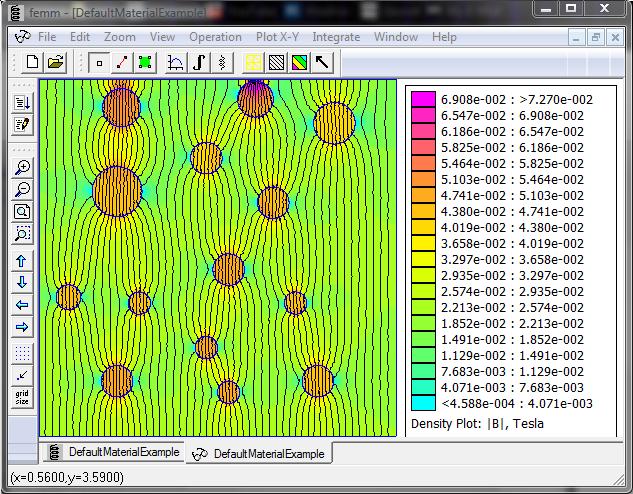The image size is (633, 494).
Task: Open the circuit properties coil icon
Action: coord(222,63)
